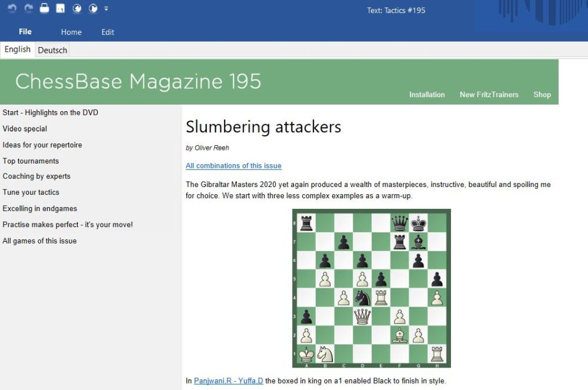
Task: Open the File menu
Action: point(25,32)
